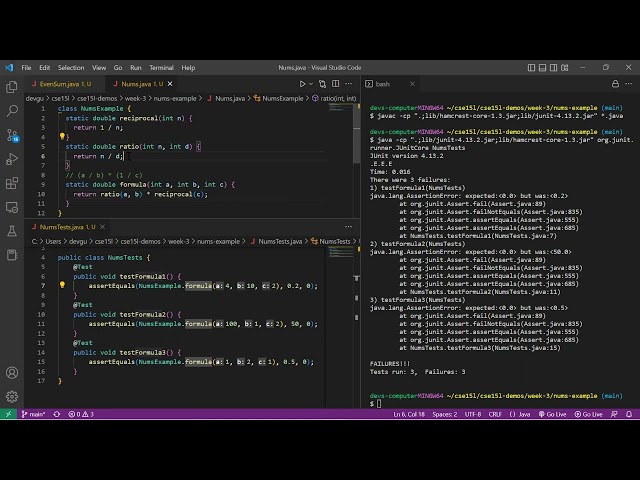Open the Manage gear icon
The image size is (640, 480).
coord(12,396)
